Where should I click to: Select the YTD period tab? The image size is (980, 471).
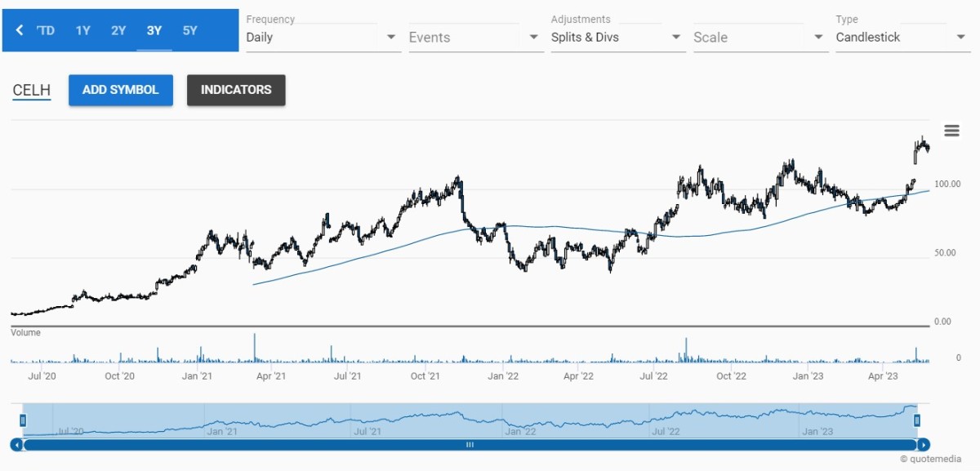pos(47,31)
